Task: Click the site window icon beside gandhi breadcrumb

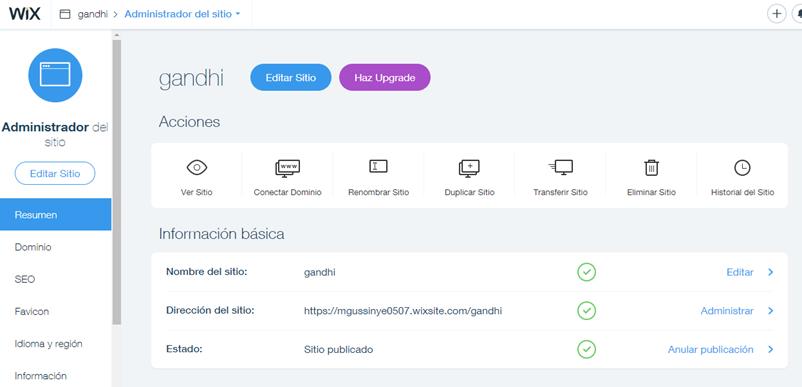Action: coord(65,14)
